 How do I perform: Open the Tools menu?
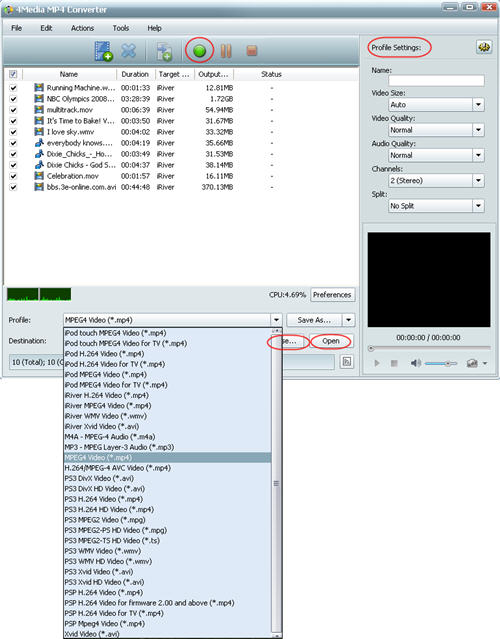pos(121,28)
